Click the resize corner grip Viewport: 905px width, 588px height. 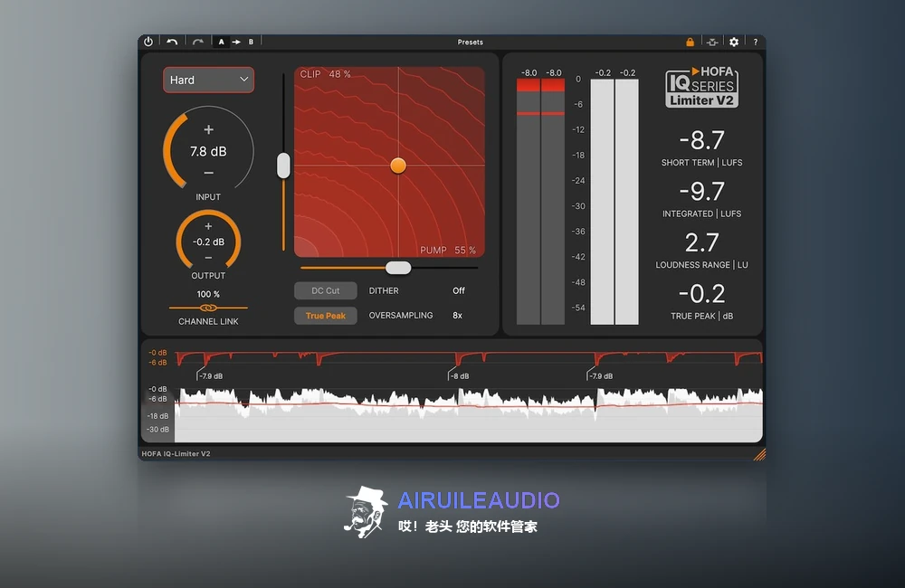(x=759, y=455)
